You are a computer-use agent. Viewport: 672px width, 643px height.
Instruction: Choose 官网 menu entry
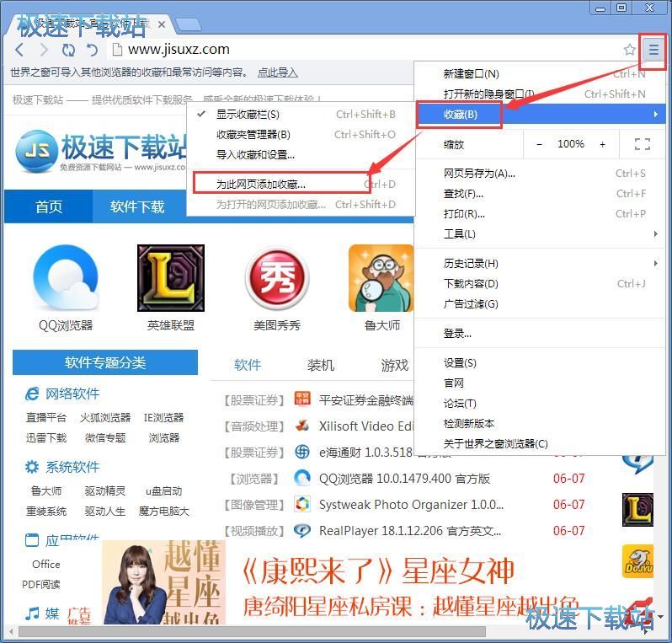[x=541, y=383]
